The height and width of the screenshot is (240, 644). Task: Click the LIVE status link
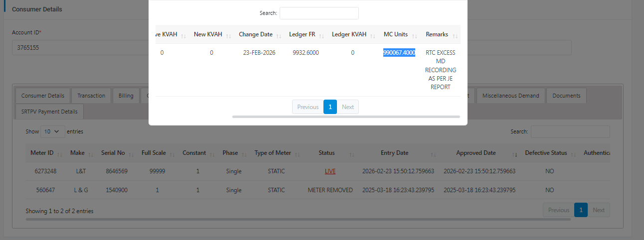(330, 171)
